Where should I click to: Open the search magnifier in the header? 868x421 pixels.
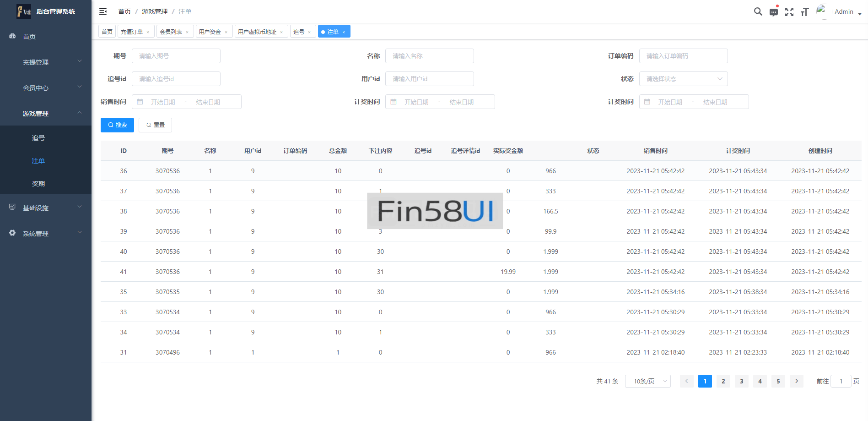tap(758, 11)
